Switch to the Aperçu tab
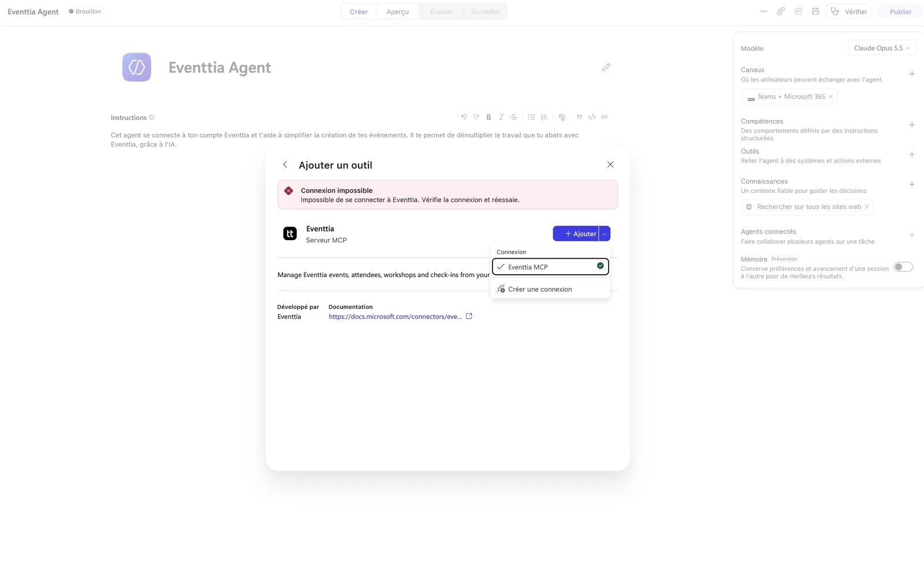 [397, 12]
